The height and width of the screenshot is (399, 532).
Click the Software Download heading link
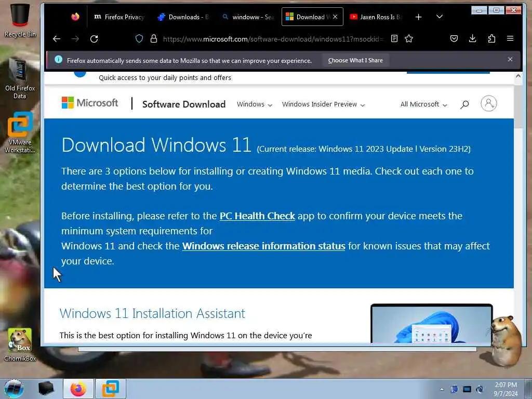[x=184, y=104]
